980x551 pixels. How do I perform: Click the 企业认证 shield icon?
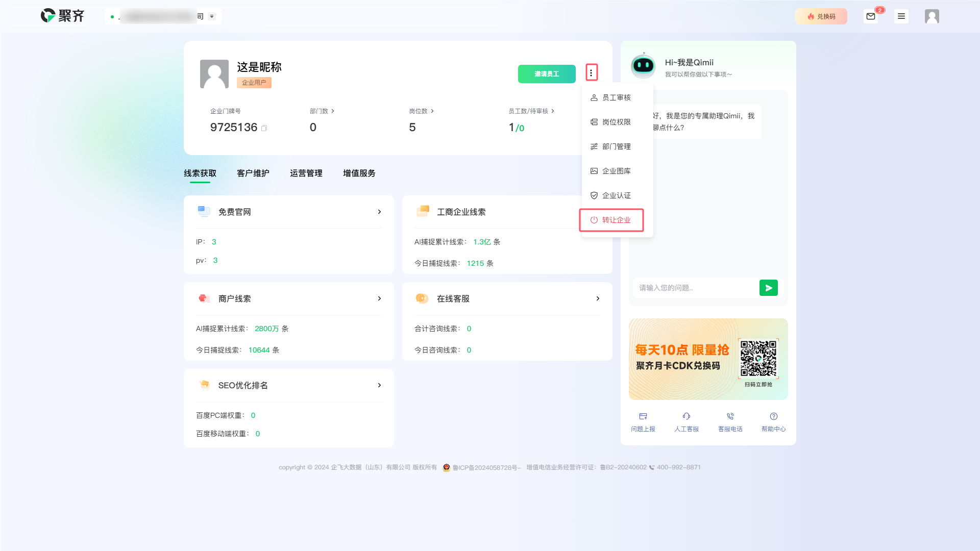coord(594,195)
